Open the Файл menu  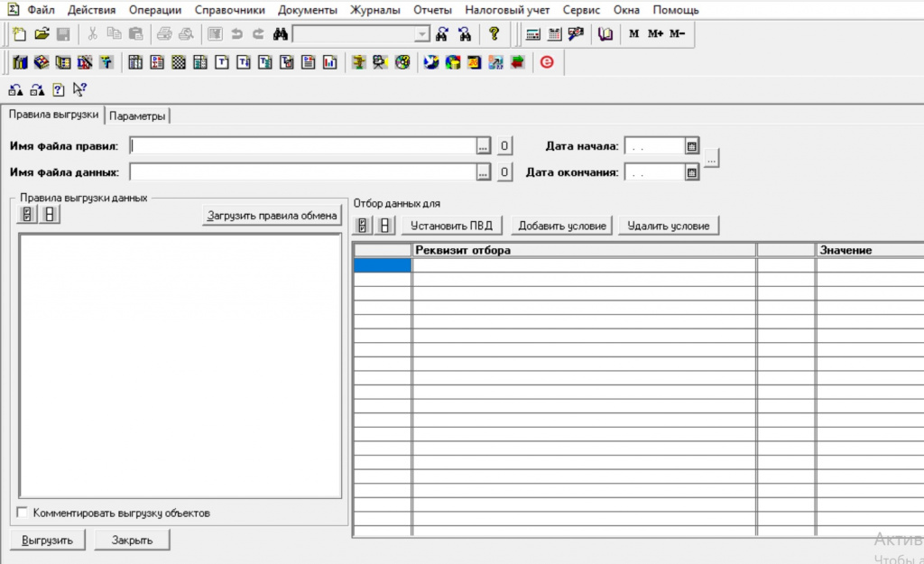click(41, 10)
